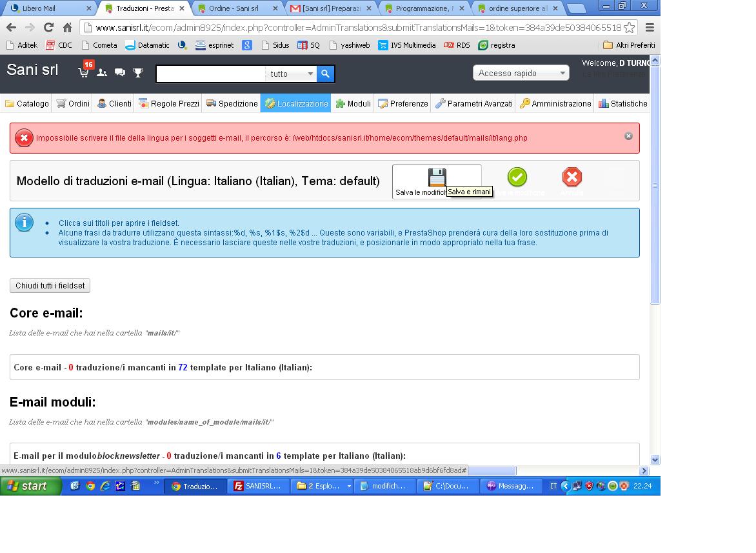This screenshot has width=756, height=553.
Task: Click the blue search magnifier button
Action: [x=326, y=74]
